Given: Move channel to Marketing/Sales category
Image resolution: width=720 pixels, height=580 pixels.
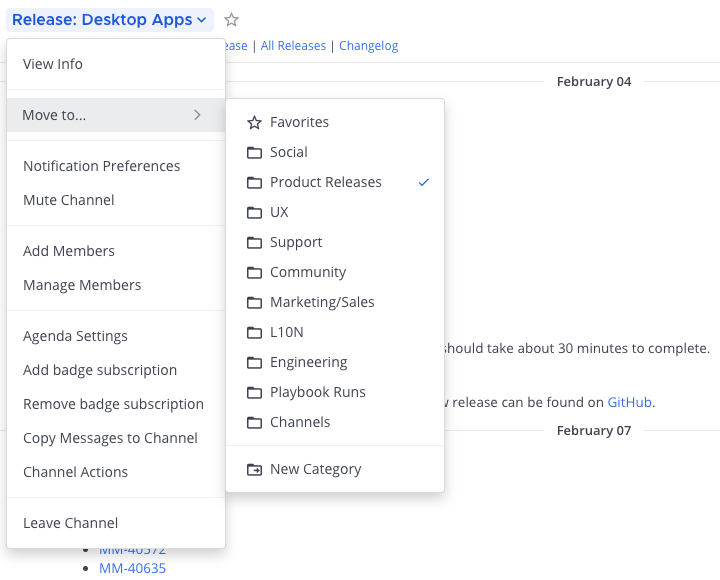Looking at the screenshot, I should (x=322, y=302).
